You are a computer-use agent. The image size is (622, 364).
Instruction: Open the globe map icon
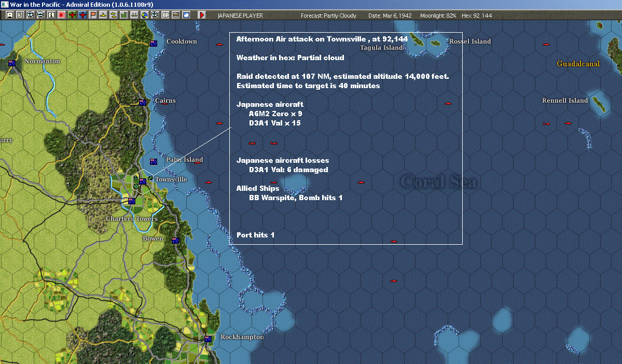tap(145, 15)
